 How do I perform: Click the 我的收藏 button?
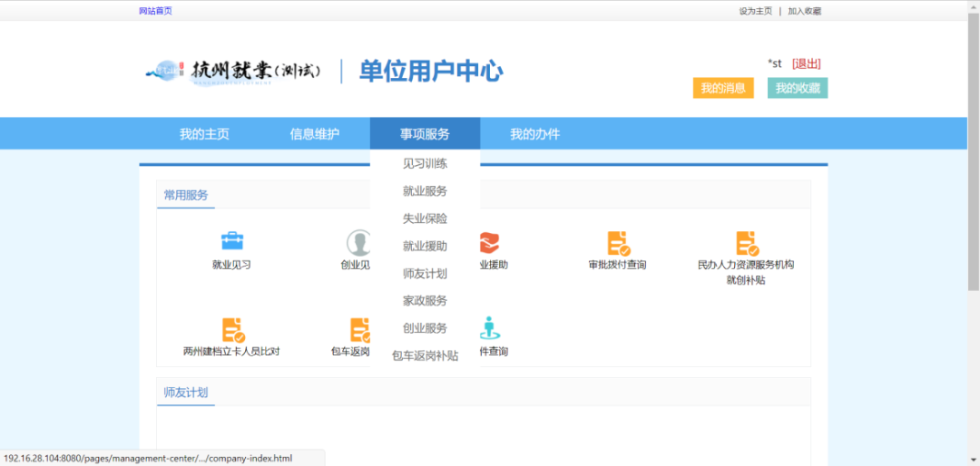point(797,88)
